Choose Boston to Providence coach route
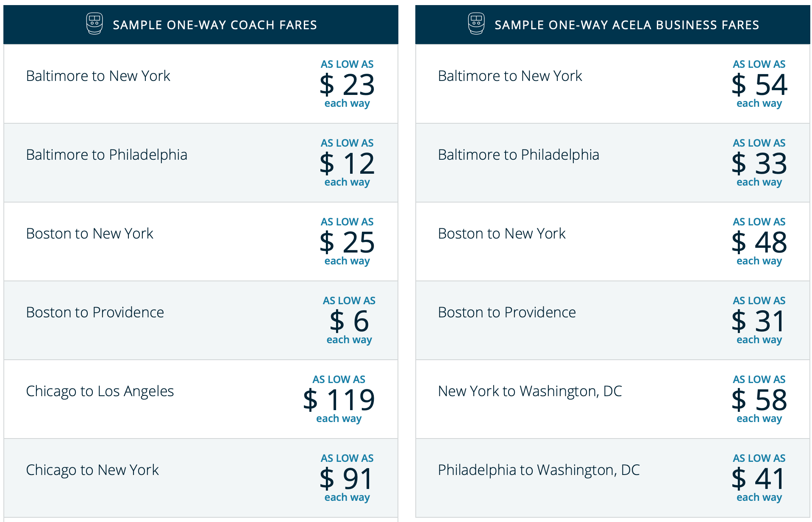Image resolution: width=812 pixels, height=522 pixels. coord(95,313)
